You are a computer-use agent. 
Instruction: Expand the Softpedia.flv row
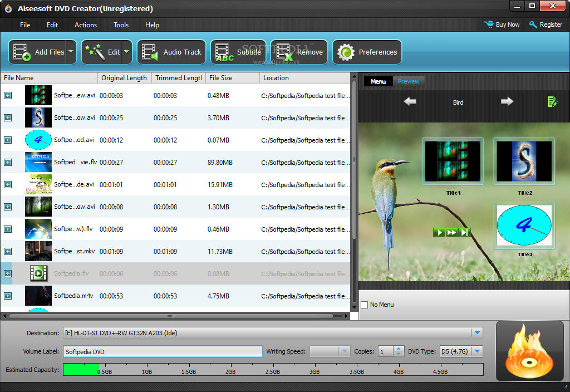click(x=8, y=273)
